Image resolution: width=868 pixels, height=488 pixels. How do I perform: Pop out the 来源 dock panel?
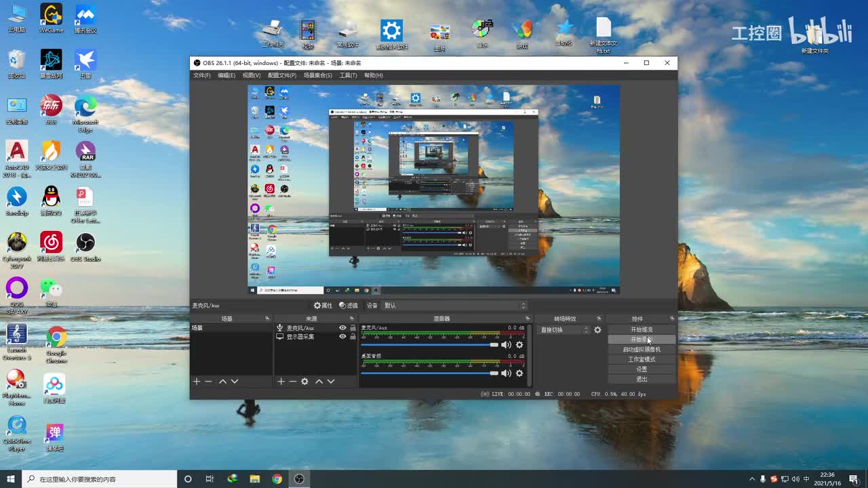click(x=352, y=319)
